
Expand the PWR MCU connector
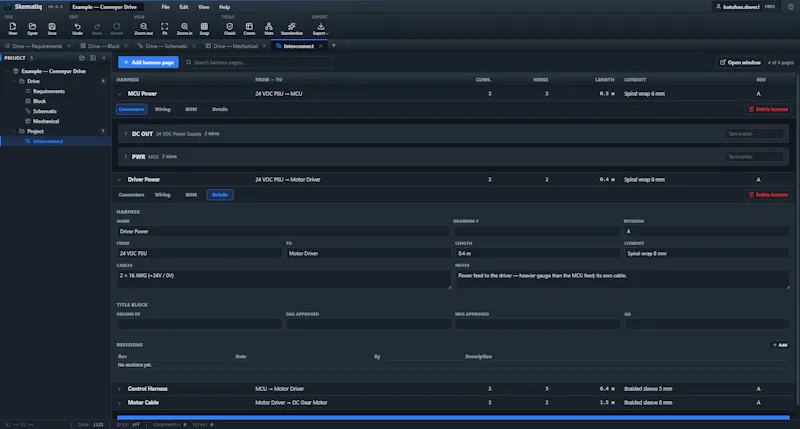point(126,157)
